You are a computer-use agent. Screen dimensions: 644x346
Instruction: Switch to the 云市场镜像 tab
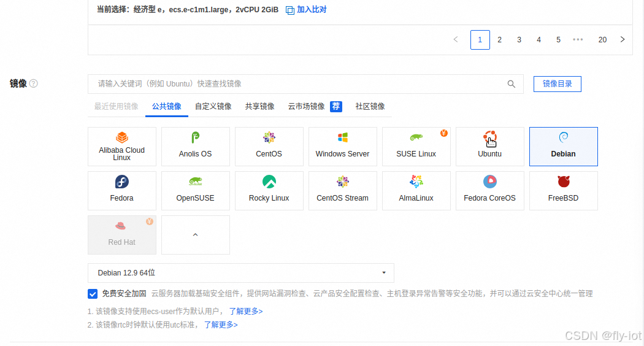(307, 106)
